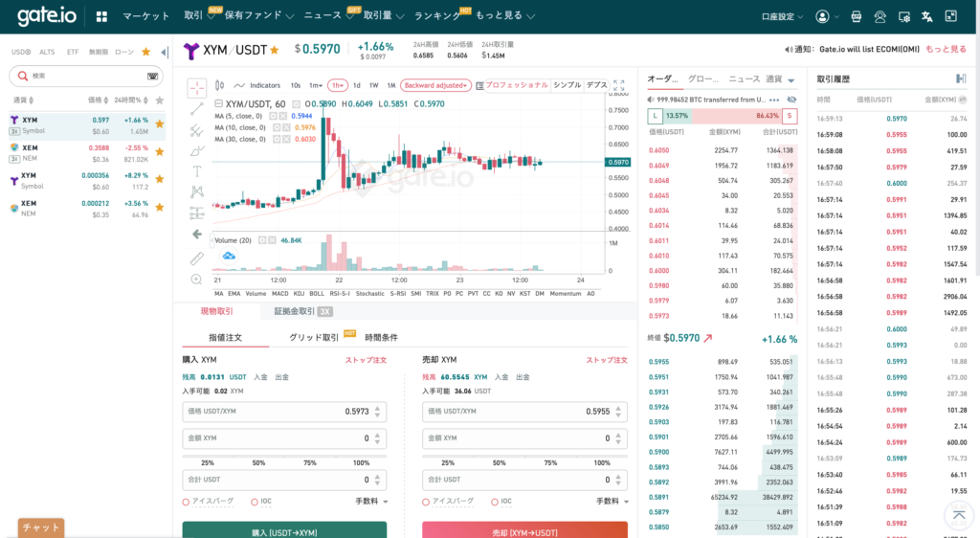Set buy amount to 50% on percentage slider

pyautogui.click(x=258, y=462)
